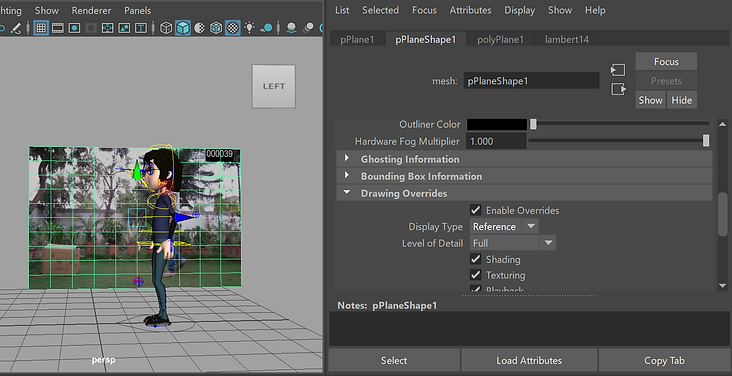Viewport: 732px width, 376px height.
Task: Click the Select button
Action: point(394,361)
